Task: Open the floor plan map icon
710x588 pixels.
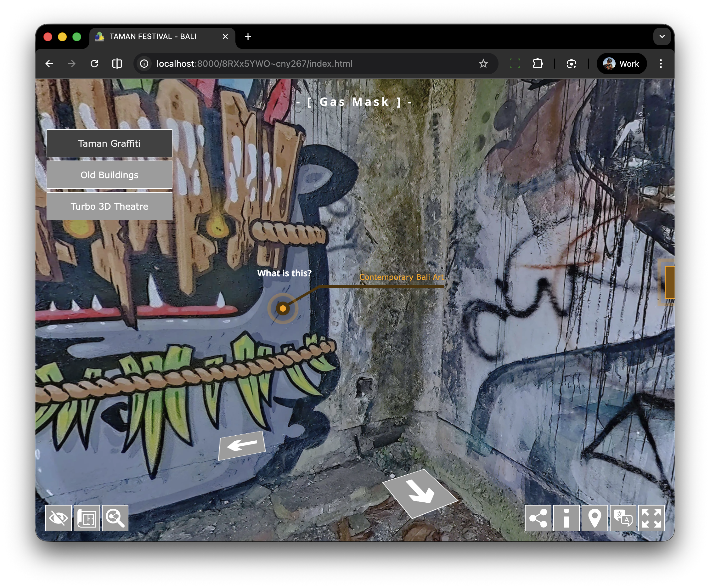Action: tap(87, 518)
